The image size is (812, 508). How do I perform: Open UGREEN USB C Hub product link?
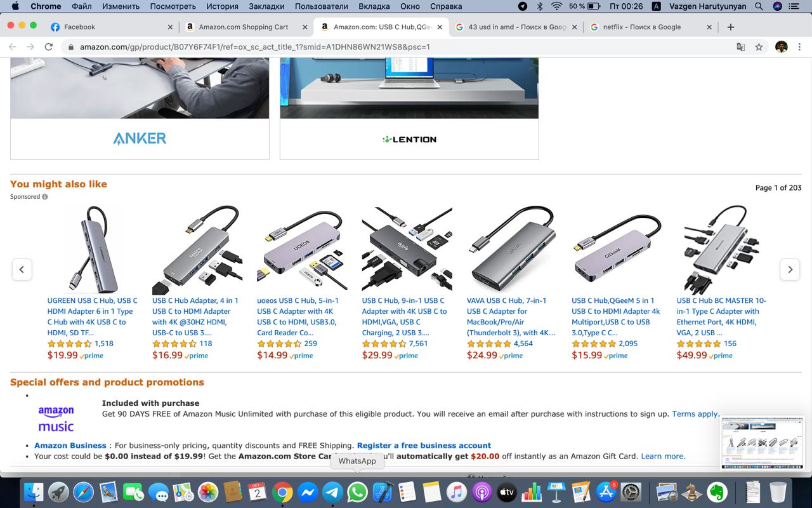point(92,316)
